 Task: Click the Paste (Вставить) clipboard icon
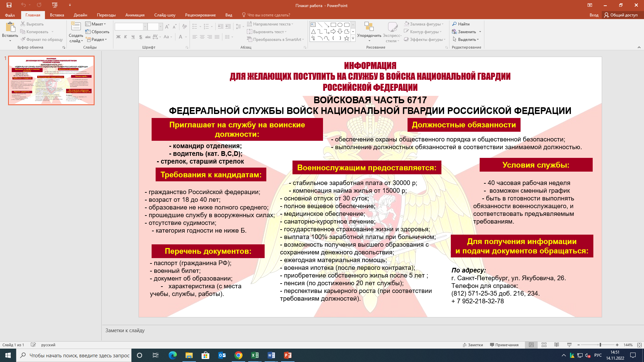(x=10, y=27)
